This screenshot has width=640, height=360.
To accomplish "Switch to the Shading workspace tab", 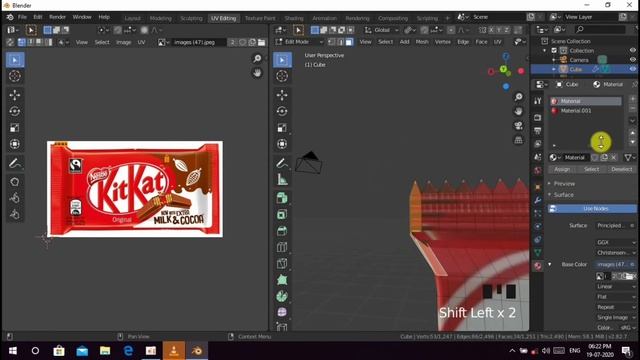I will [294, 18].
